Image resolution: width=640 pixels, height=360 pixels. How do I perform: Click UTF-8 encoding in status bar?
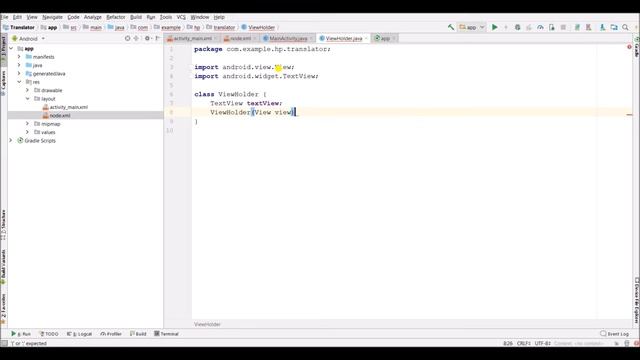543,344
